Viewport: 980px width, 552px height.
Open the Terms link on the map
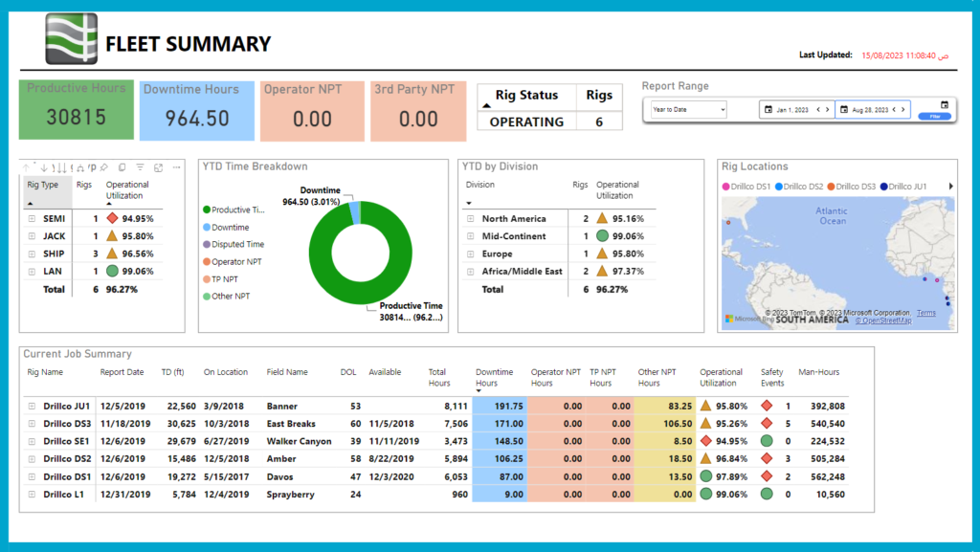pos(926,313)
